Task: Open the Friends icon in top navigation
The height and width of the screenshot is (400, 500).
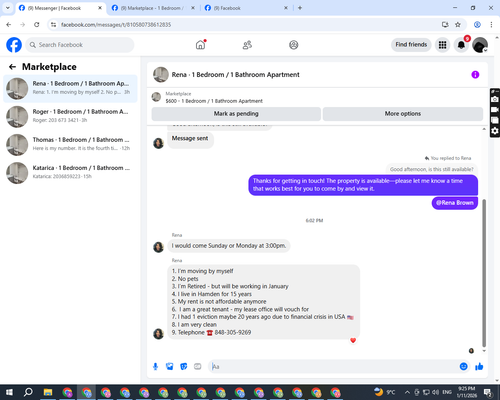Action: (x=247, y=45)
